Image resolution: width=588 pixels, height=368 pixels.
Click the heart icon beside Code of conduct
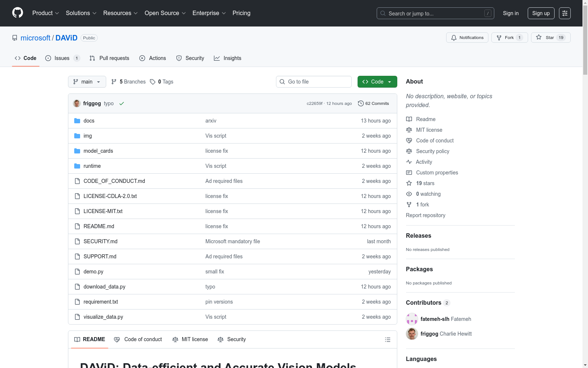[x=409, y=141]
